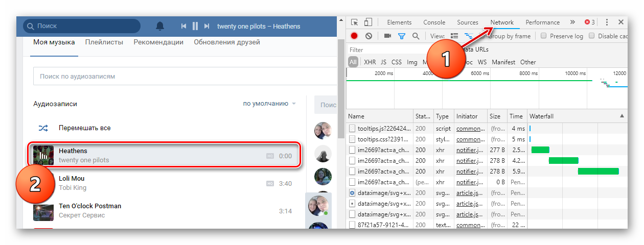Open the по умолчанию sort dropdown
The width and height of the screenshot is (644, 245).
pyautogui.click(x=269, y=104)
